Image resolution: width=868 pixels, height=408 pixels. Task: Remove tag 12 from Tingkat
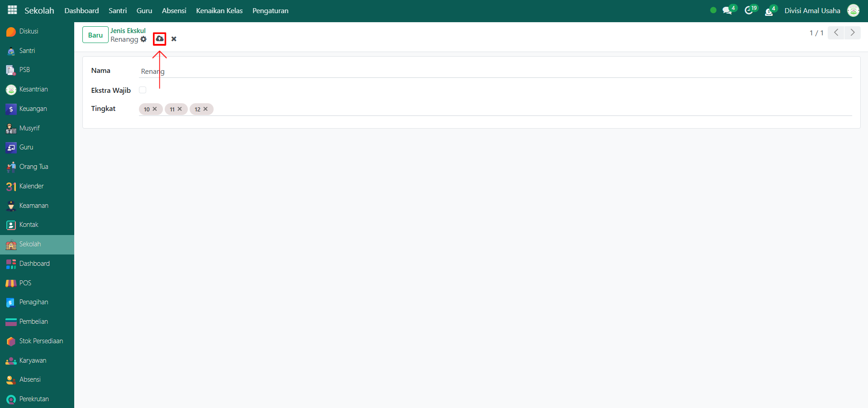click(x=205, y=109)
